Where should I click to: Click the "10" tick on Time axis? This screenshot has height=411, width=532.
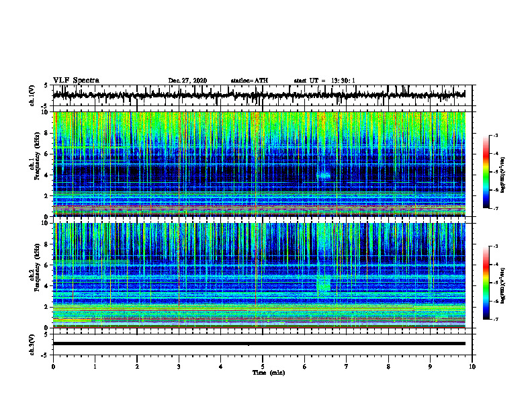(x=472, y=367)
